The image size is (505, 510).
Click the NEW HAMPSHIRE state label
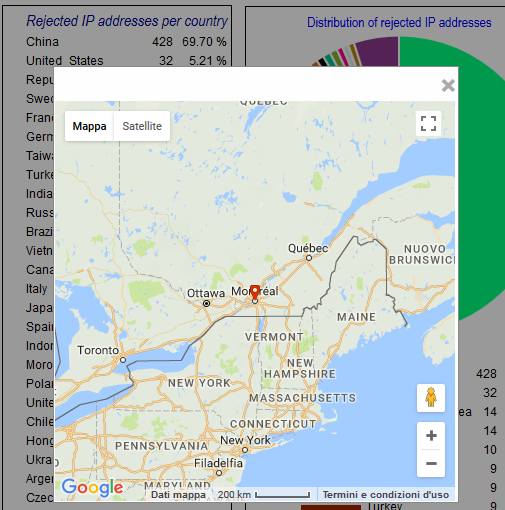(300, 368)
